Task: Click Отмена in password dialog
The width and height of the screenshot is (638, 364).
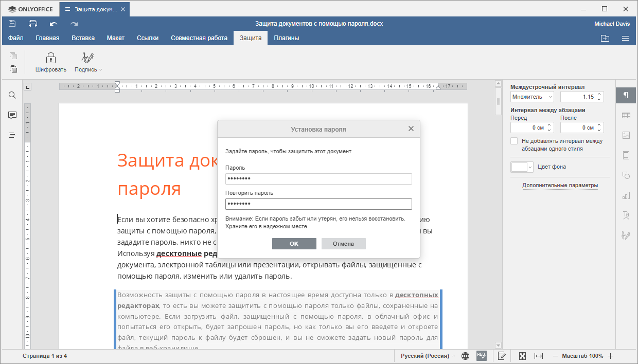Action: [343, 244]
